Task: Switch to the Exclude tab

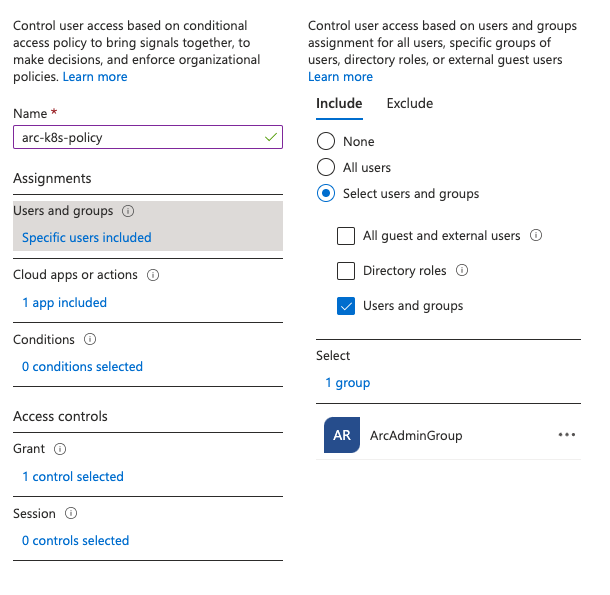Action: coord(409,103)
